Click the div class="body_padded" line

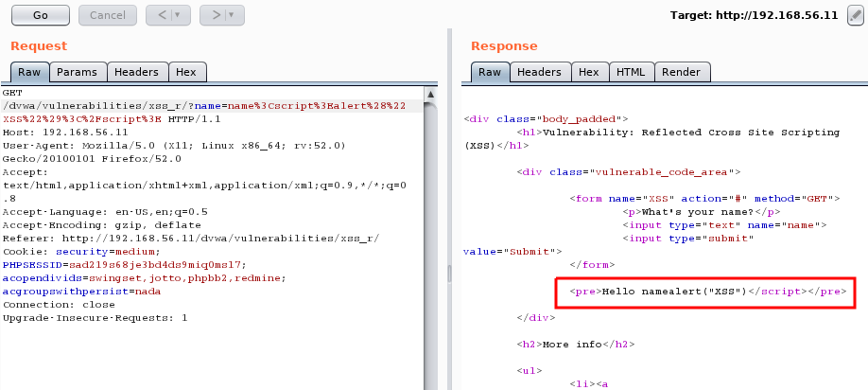546,119
